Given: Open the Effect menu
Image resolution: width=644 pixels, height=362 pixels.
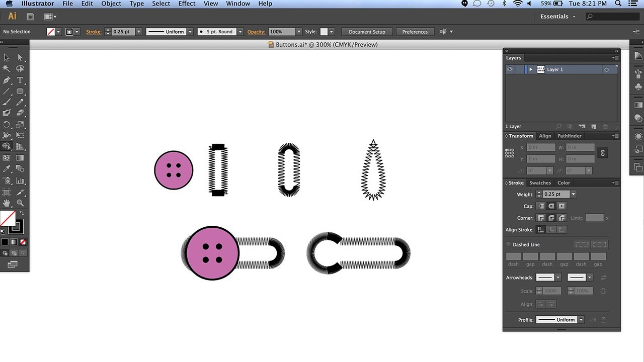Looking at the screenshot, I should 187,4.
